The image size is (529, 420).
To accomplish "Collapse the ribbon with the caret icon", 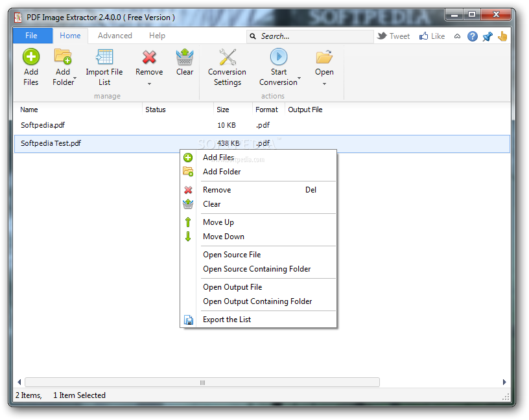I will 457,36.
